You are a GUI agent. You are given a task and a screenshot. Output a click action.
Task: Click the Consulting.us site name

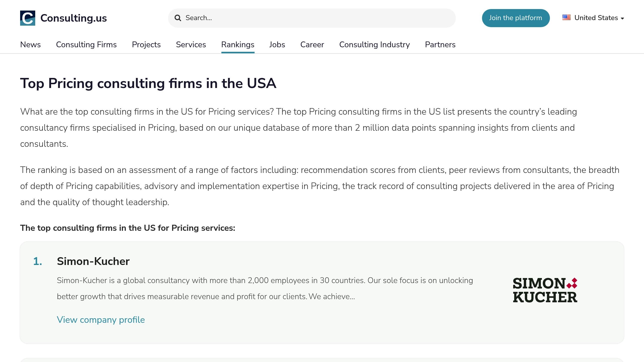73,18
